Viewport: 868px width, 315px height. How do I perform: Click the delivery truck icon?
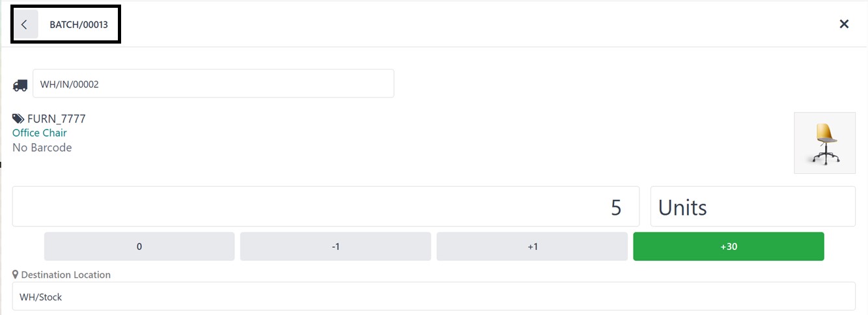point(20,85)
